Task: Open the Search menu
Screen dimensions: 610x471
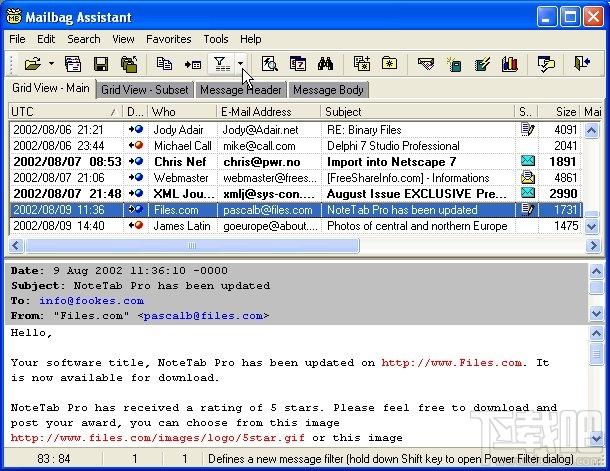Action: coord(84,39)
